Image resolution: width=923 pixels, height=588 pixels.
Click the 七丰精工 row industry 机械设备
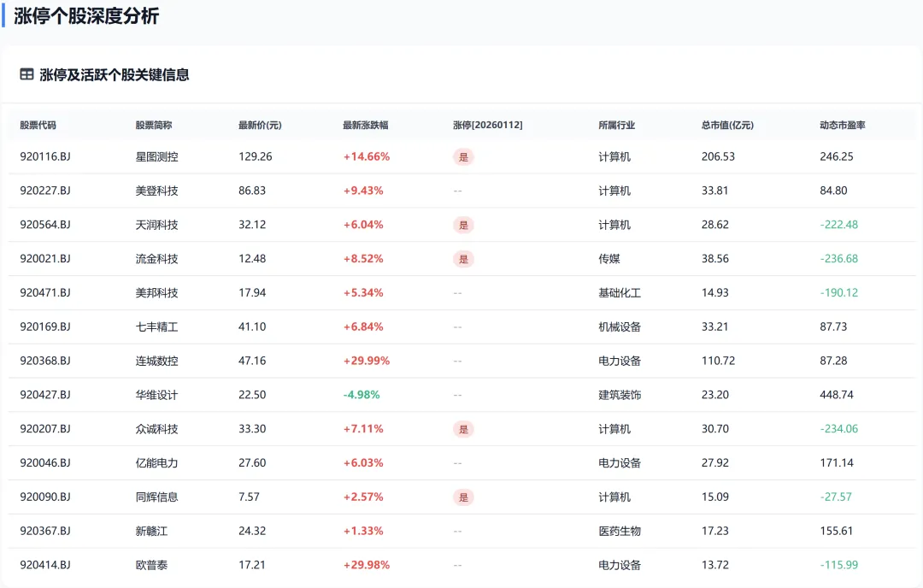(x=620, y=326)
